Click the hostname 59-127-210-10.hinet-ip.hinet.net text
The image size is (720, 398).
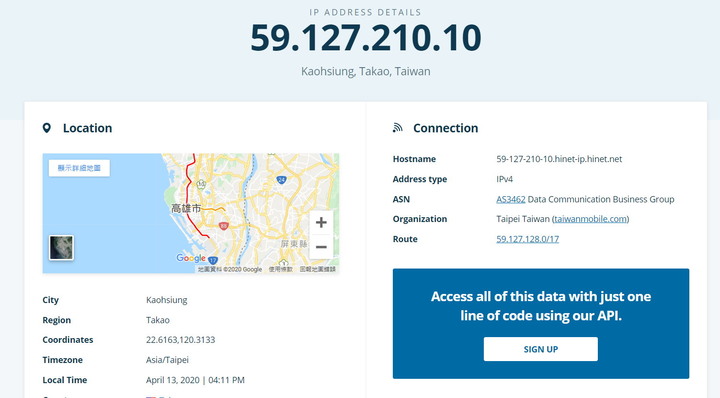pos(559,159)
